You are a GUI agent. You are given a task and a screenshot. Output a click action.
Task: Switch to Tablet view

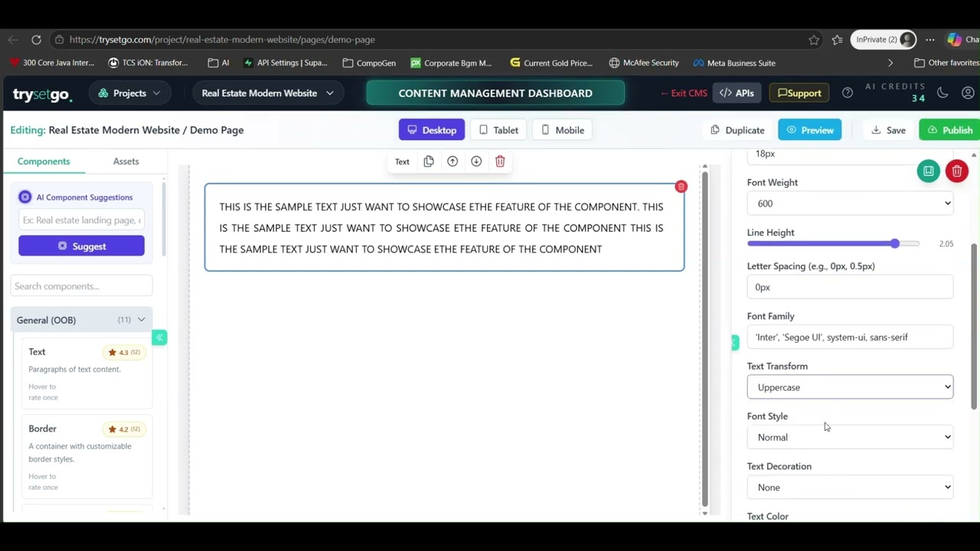tap(498, 130)
